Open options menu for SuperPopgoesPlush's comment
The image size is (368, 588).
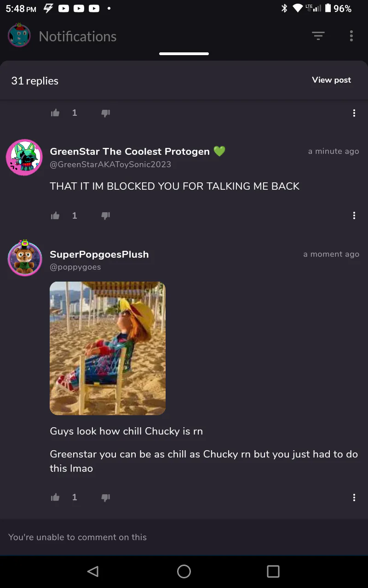pyautogui.click(x=354, y=498)
